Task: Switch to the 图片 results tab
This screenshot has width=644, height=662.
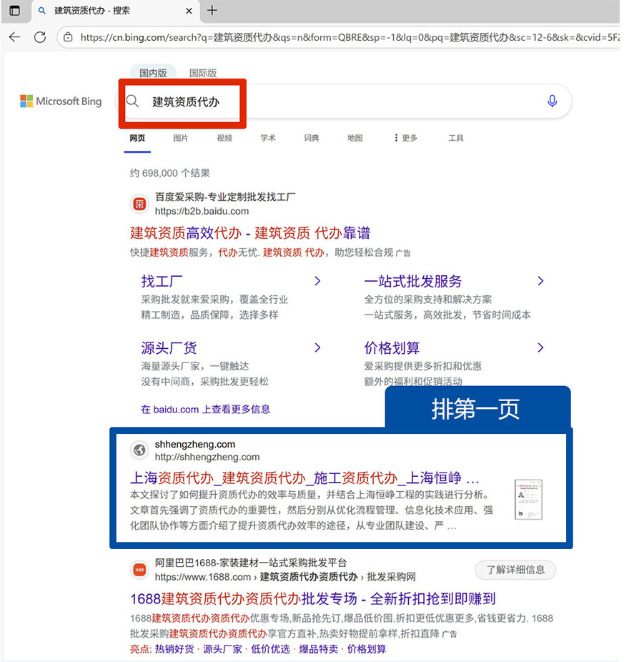Action: click(181, 138)
